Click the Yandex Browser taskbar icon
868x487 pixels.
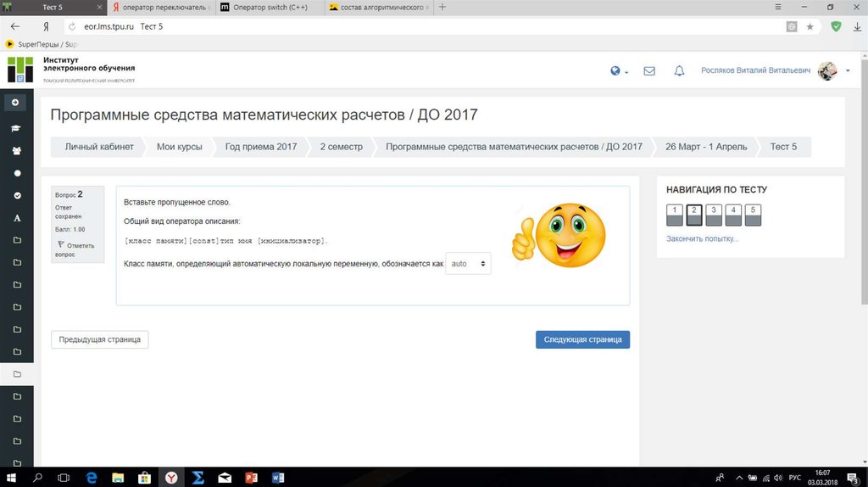point(171,478)
